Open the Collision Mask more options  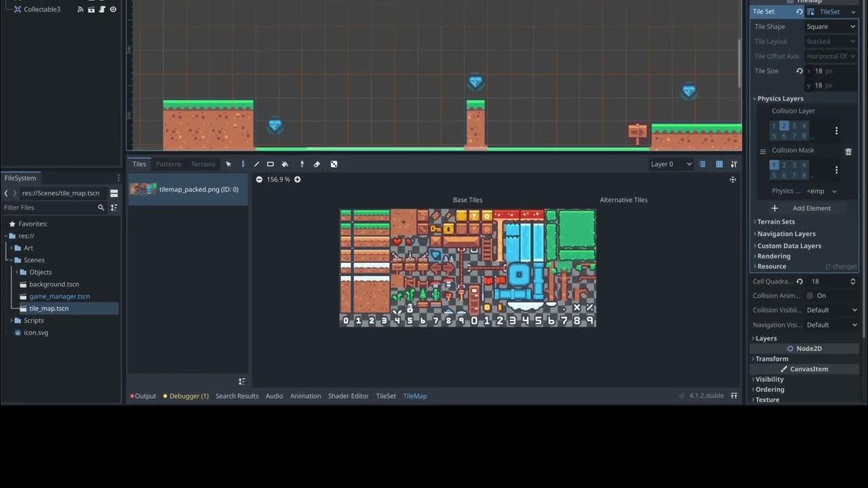point(836,170)
